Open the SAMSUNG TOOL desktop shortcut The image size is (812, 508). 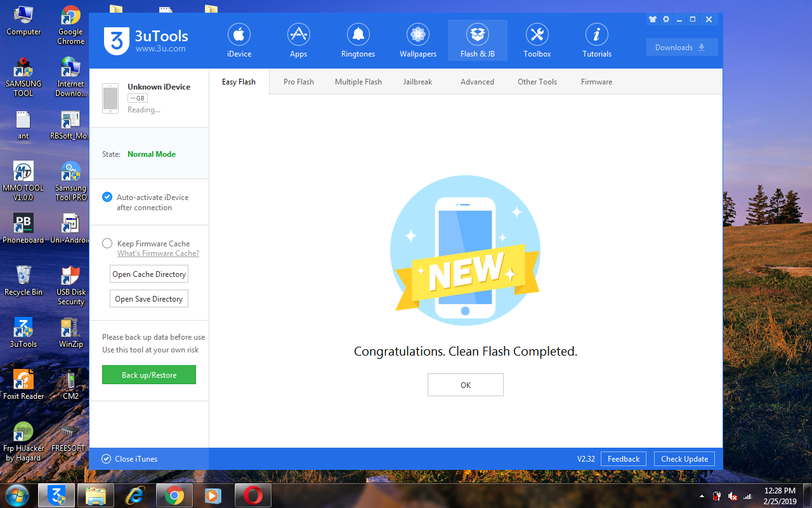point(23,77)
